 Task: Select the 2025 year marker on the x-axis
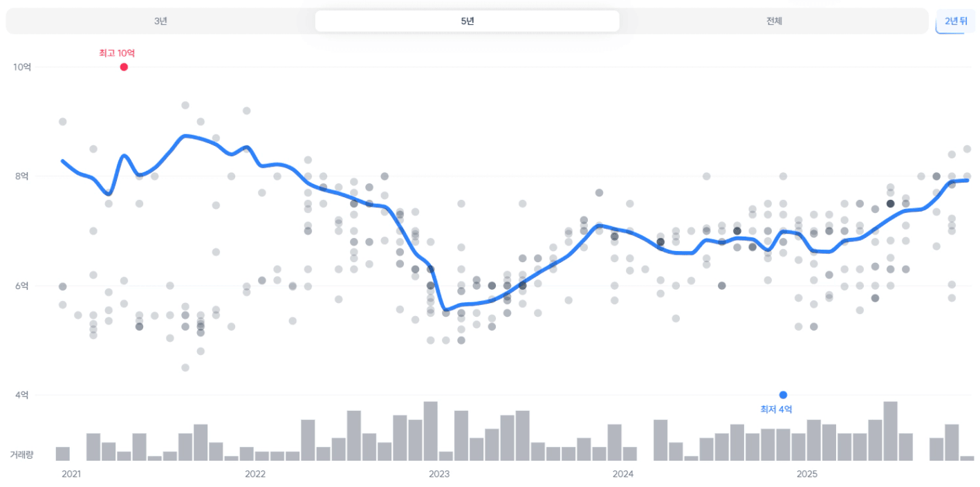[807, 474]
